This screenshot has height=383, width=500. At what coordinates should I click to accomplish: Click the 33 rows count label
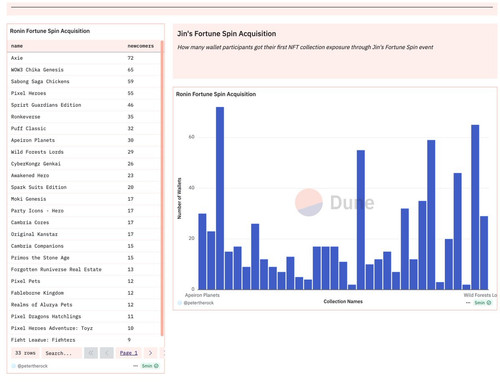(x=25, y=353)
